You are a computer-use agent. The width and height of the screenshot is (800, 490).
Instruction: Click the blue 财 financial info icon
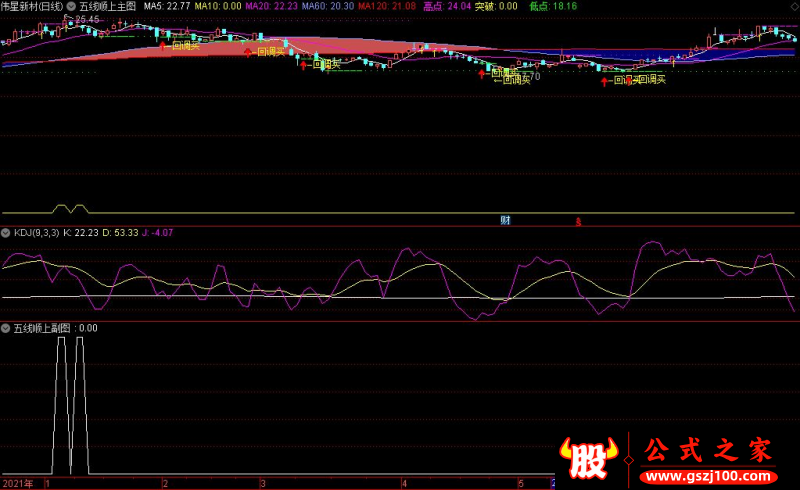click(x=505, y=220)
